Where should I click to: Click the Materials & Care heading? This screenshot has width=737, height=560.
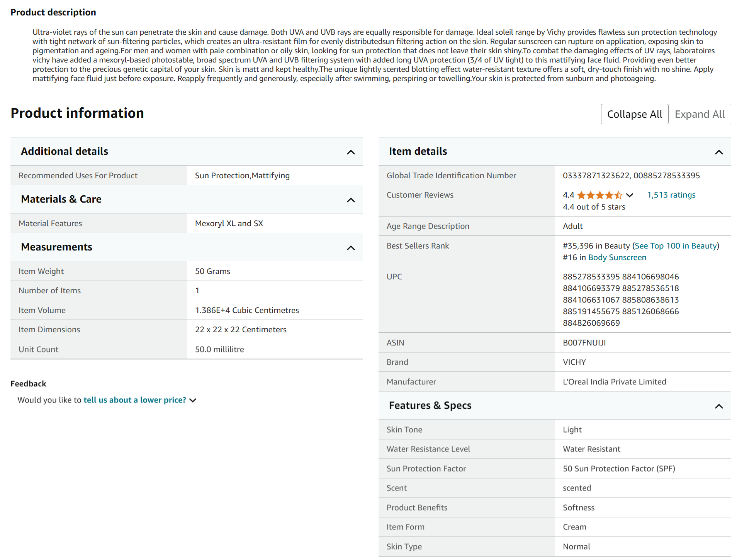tap(61, 199)
